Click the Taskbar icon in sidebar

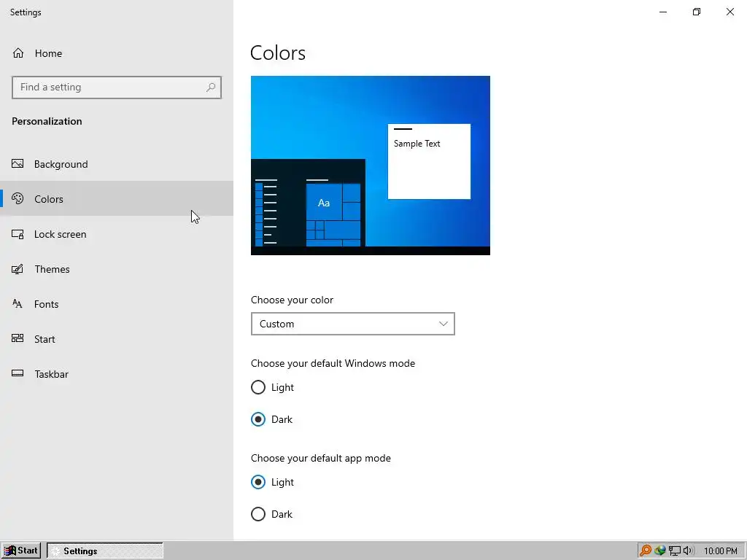coord(18,373)
